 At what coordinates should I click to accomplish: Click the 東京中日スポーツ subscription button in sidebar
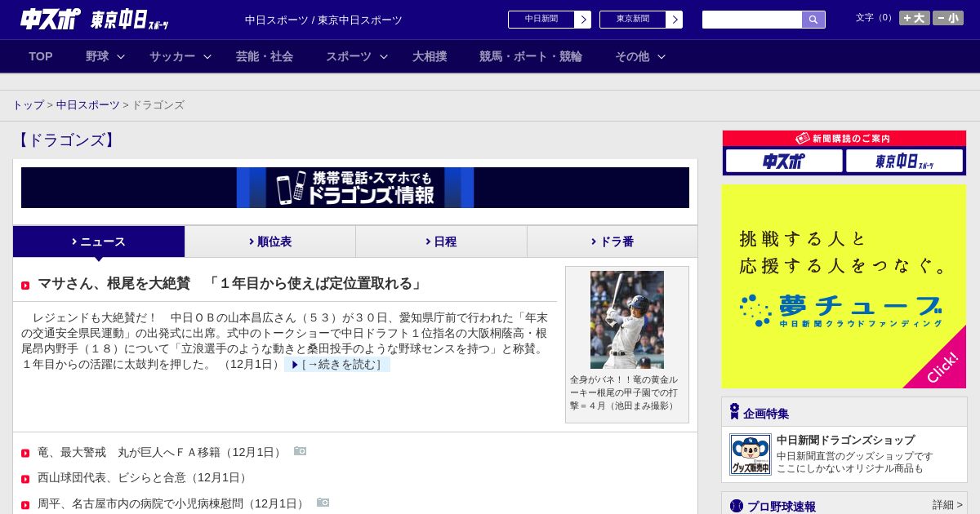coord(904,161)
